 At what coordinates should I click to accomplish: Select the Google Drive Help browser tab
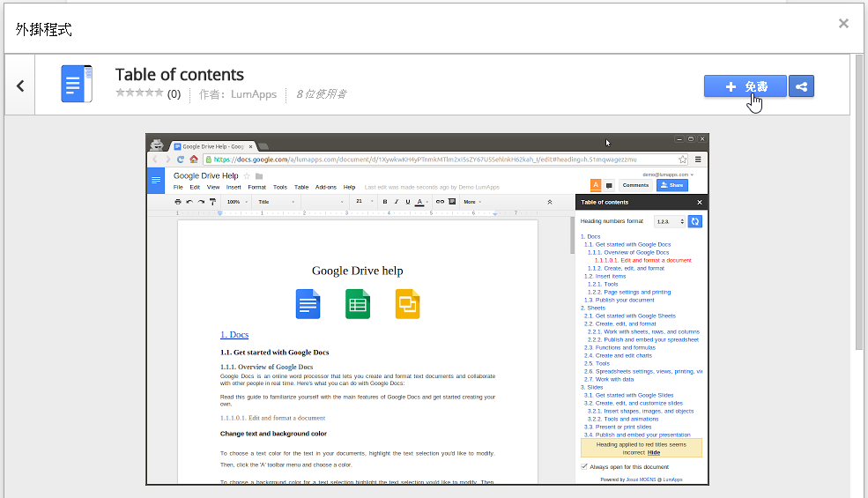[213, 147]
